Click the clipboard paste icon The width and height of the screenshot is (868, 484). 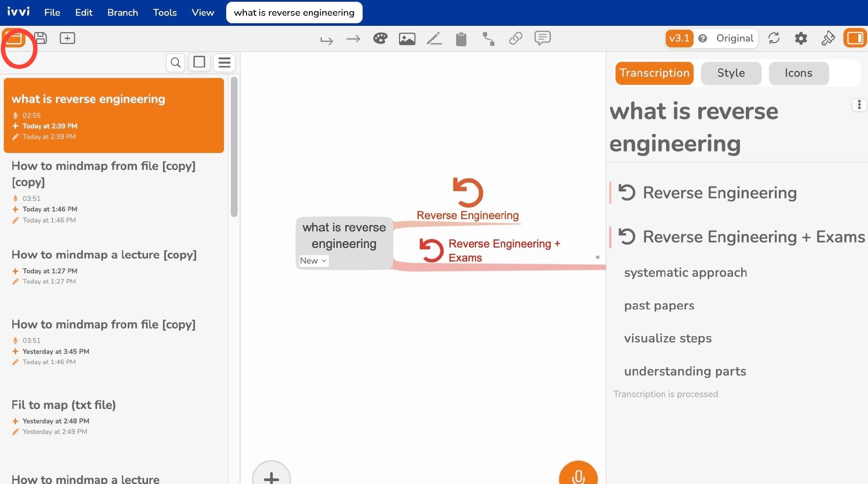coord(461,39)
